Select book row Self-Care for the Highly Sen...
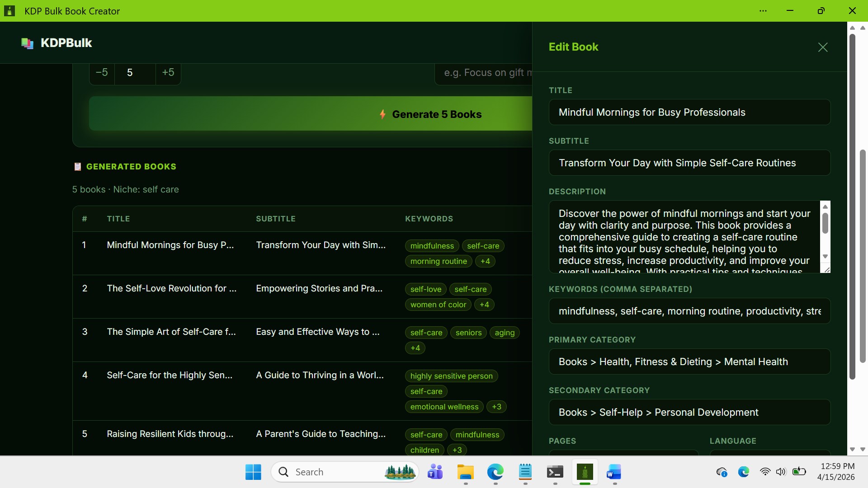868x488 pixels. click(x=302, y=391)
